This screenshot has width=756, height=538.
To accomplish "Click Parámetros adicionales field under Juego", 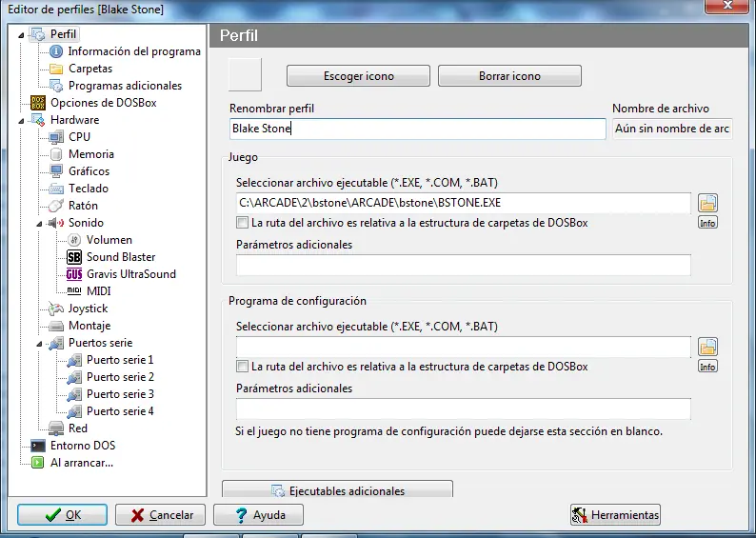I will point(464,265).
